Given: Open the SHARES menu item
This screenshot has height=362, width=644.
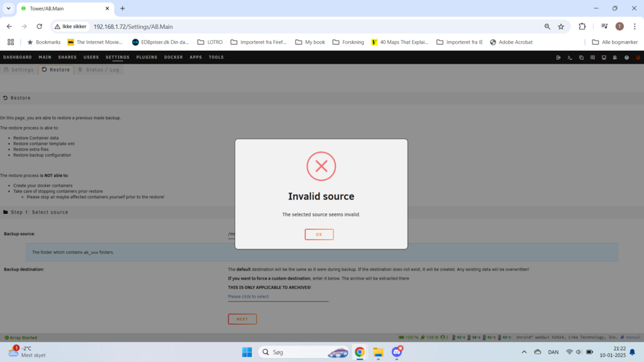Looking at the screenshot, I should coord(68,57).
